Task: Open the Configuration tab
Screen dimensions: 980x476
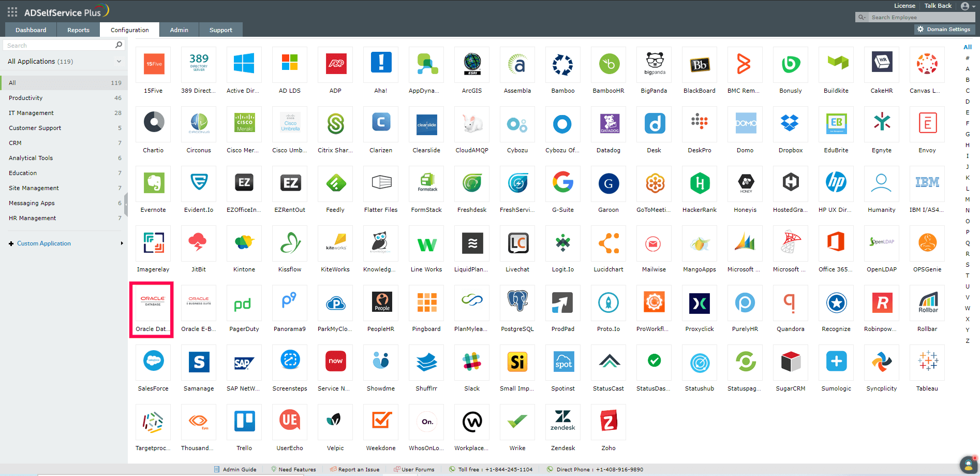Action: (130, 30)
